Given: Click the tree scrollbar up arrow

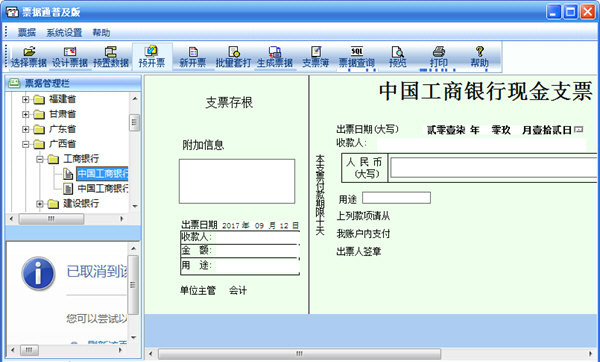Looking at the screenshot, I should tap(134, 98).
